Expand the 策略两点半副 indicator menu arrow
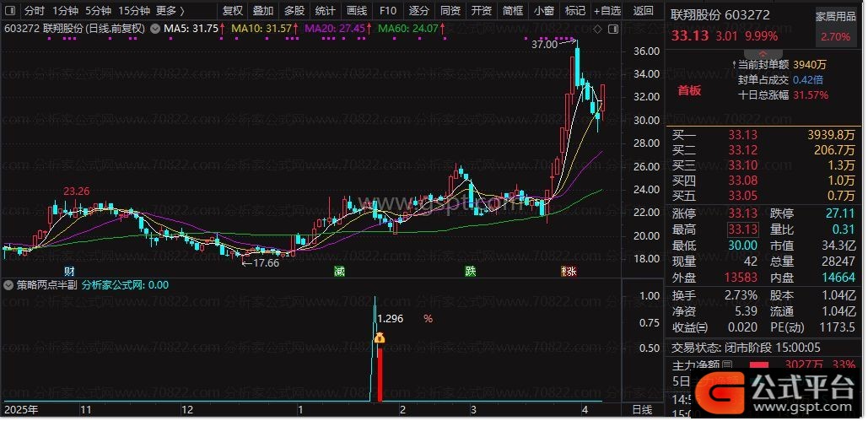868x421 pixels. tap(9, 285)
